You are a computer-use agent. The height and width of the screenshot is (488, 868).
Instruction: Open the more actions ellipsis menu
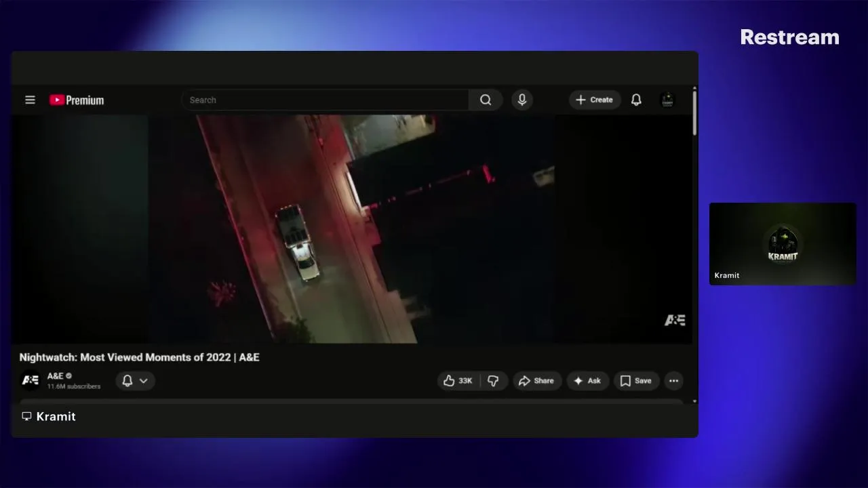673,381
